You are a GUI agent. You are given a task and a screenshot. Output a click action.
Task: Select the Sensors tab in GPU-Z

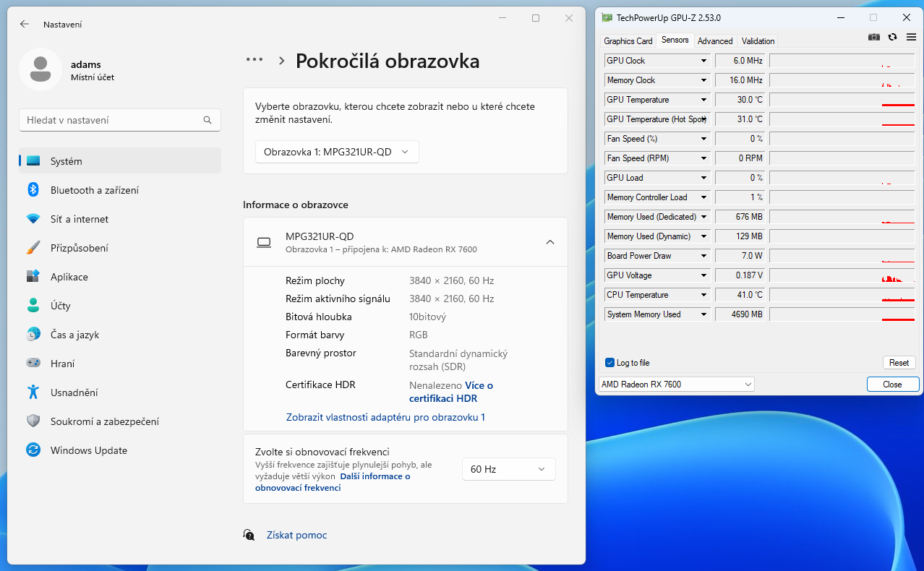click(675, 40)
